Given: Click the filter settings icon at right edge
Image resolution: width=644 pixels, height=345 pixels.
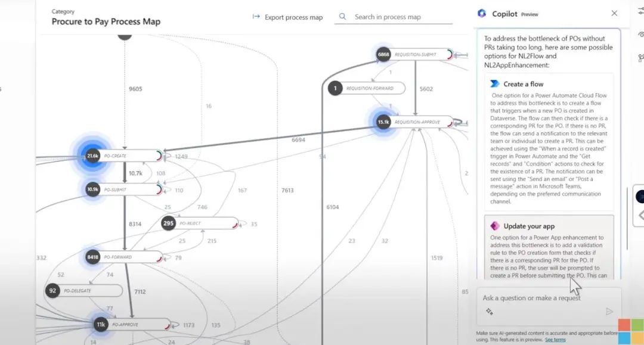Looking at the screenshot, I should (x=640, y=11).
